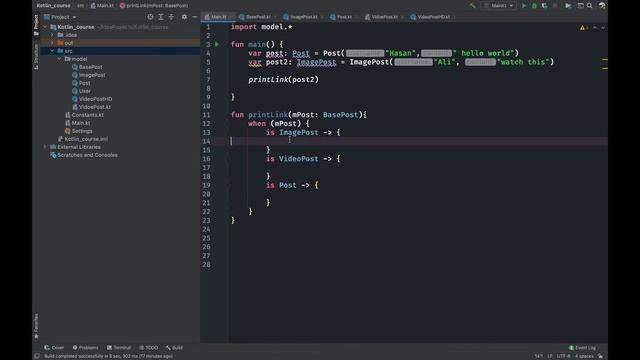
Task: Click the lock icon in status bar
Action: (600, 356)
